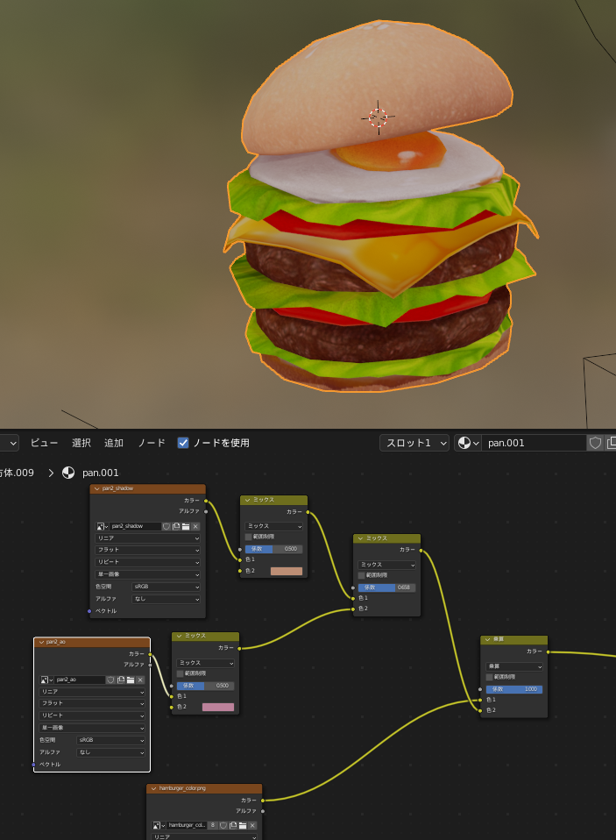Click the pan.001 breadcrumb label
Image resolution: width=616 pixels, height=840 pixels.
(99, 473)
